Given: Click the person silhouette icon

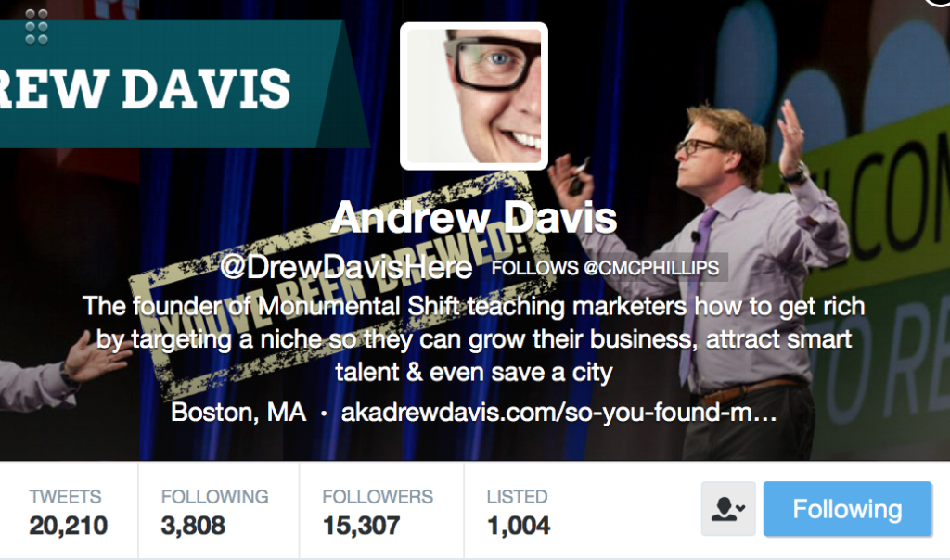Looking at the screenshot, I should click(724, 509).
